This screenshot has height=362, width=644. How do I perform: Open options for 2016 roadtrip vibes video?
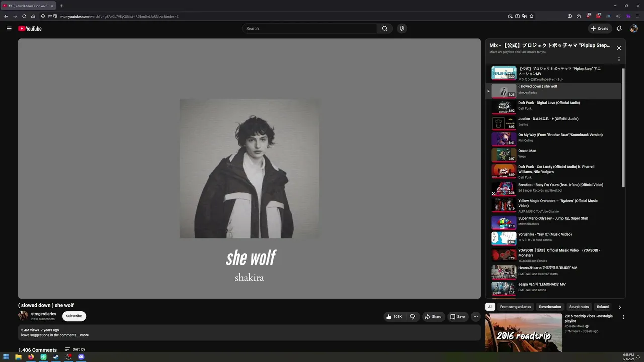pyautogui.click(x=623, y=317)
